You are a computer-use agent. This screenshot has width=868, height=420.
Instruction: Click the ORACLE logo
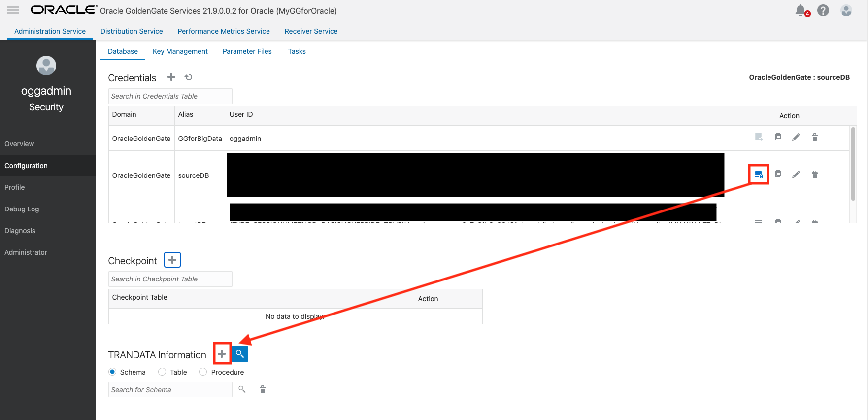coord(64,10)
